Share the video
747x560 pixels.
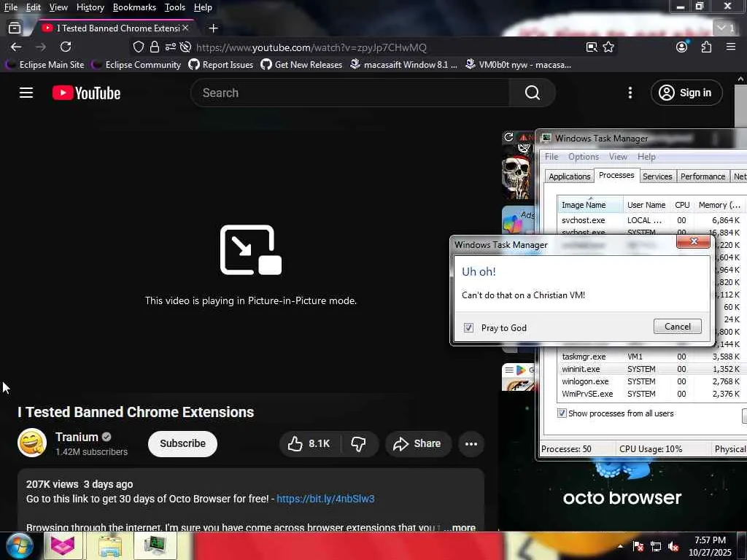pyautogui.click(x=418, y=444)
